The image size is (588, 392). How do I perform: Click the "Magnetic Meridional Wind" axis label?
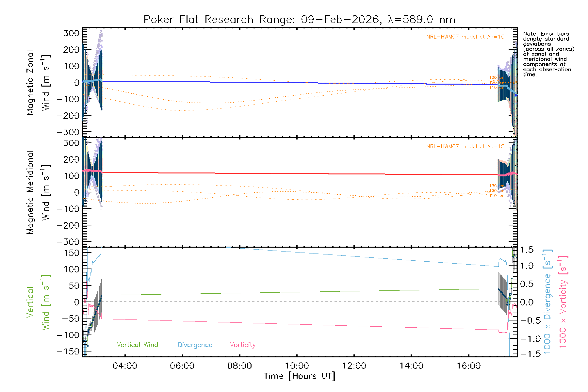[x=38, y=192]
